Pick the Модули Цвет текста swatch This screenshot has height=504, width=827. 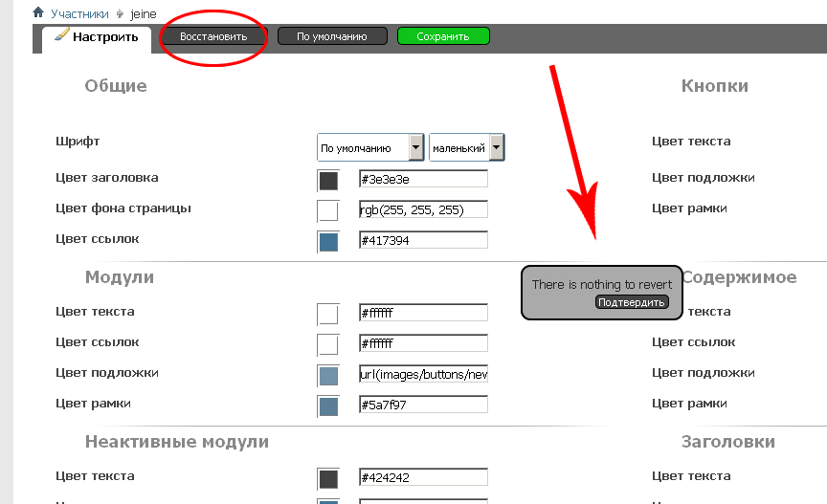328,315
